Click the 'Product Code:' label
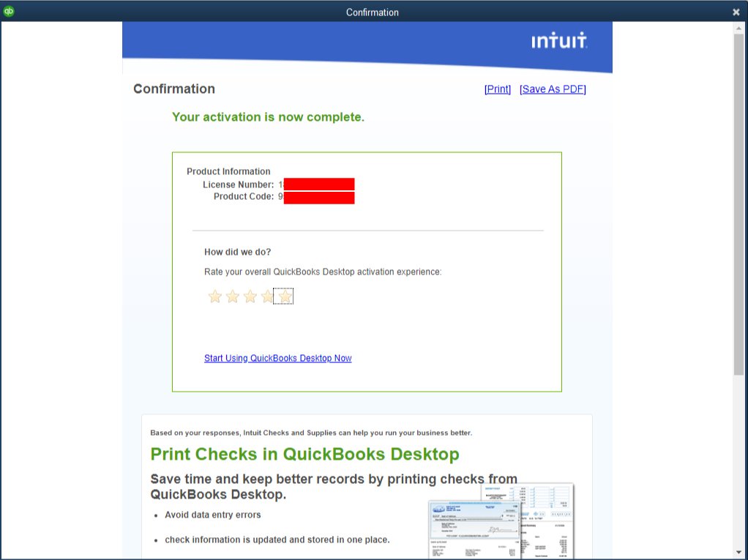748x560 pixels. coord(244,196)
